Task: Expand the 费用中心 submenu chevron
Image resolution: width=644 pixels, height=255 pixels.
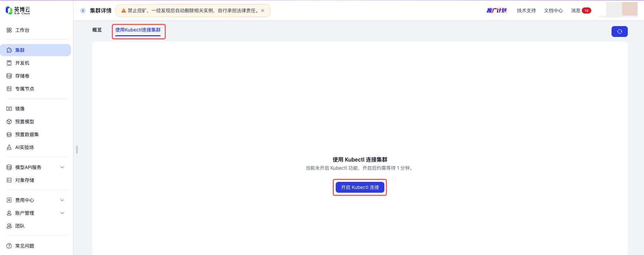Action: click(x=62, y=200)
